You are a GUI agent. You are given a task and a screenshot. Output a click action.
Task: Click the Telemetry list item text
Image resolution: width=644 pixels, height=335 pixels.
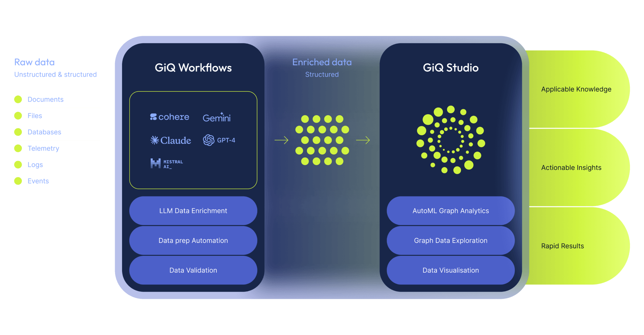43,149
